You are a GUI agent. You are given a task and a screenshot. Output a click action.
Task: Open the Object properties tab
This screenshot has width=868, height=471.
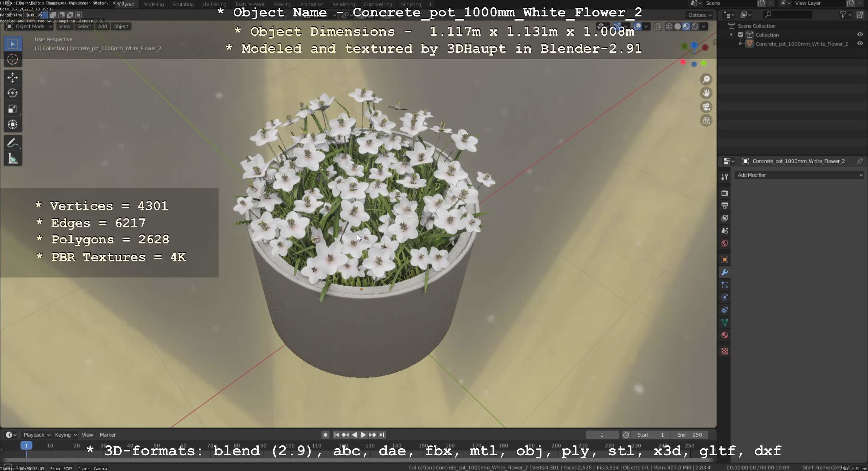[725, 259]
